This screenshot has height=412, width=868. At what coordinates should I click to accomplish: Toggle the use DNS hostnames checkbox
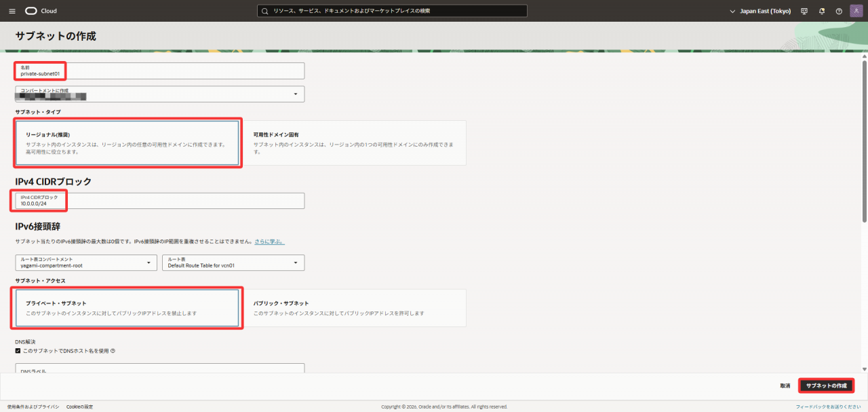click(x=18, y=351)
